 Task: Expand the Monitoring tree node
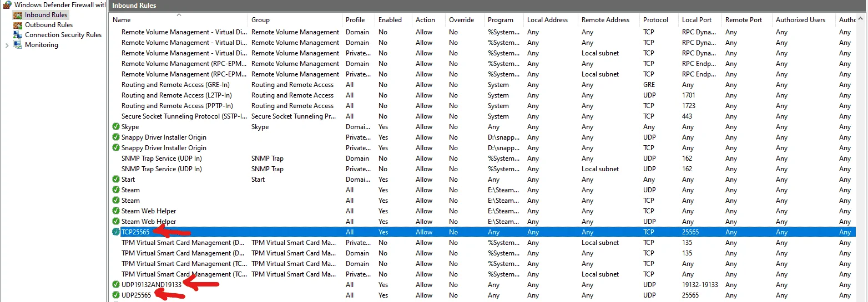(x=7, y=45)
